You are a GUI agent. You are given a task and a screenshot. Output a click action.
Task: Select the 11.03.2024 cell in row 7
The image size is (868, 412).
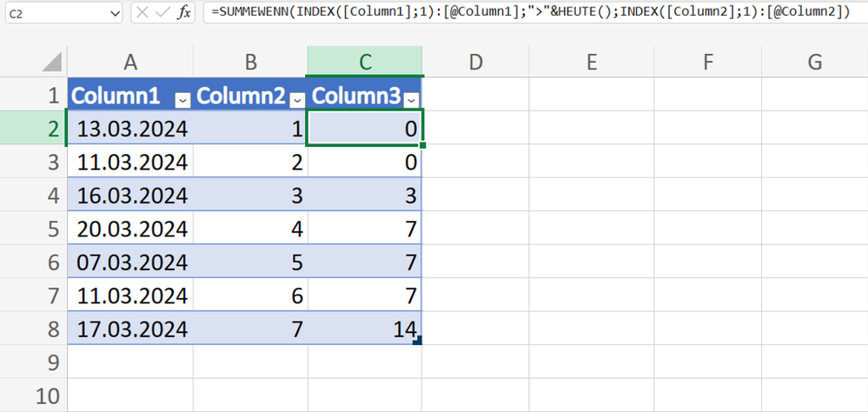coord(130,296)
